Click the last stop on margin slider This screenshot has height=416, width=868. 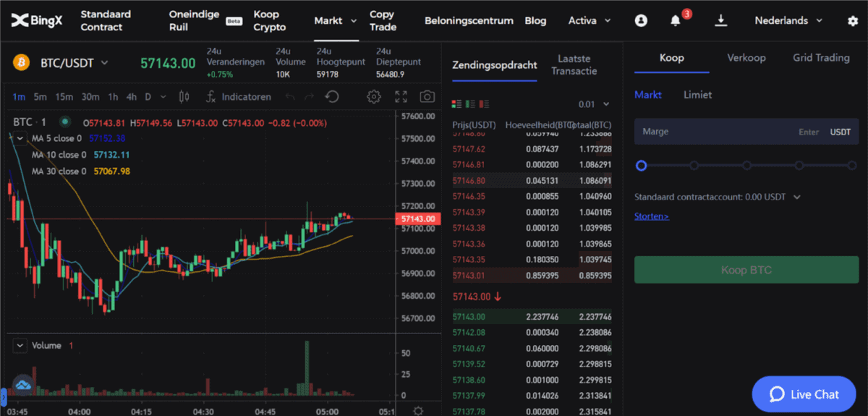[x=854, y=166]
